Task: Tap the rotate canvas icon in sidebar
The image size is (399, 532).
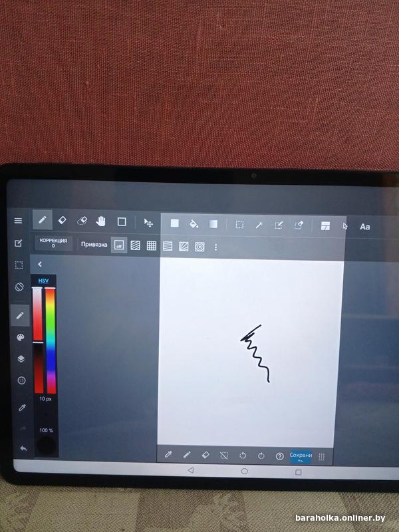Action: 19,287
